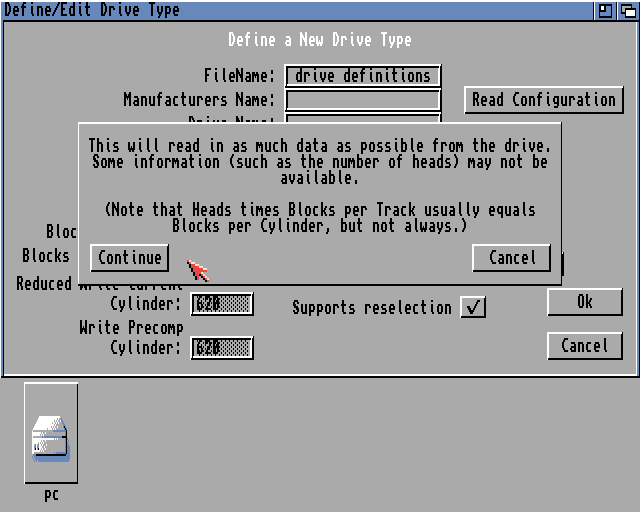The image size is (640, 512).
Task: Click the Manufacturers Name label
Action: (x=198, y=100)
